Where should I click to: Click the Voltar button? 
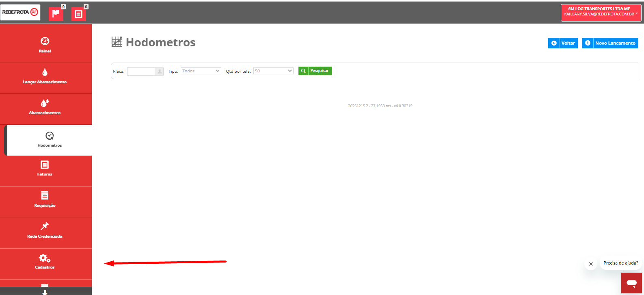(x=563, y=43)
